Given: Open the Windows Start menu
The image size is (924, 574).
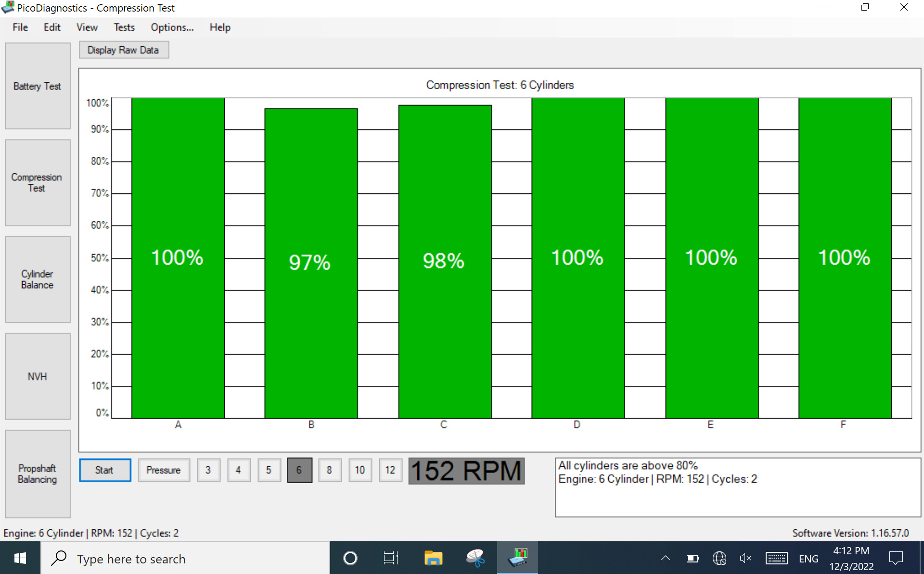Looking at the screenshot, I should [20, 558].
